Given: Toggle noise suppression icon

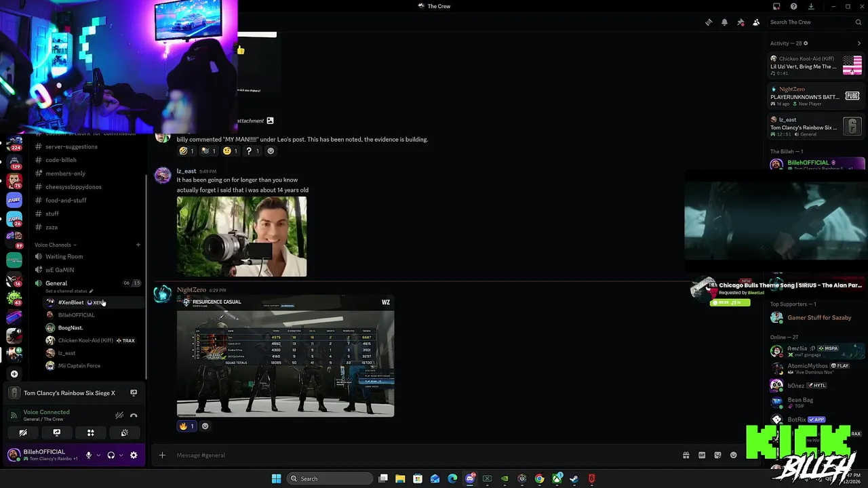Looking at the screenshot, I should (x=119, y=415).
